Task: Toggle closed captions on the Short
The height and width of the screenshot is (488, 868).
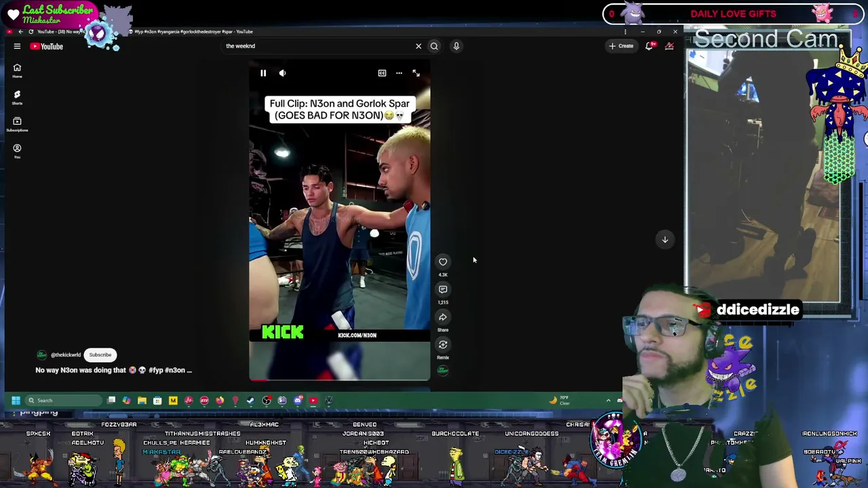Action: pyautogui.click(x=382, y=73)
